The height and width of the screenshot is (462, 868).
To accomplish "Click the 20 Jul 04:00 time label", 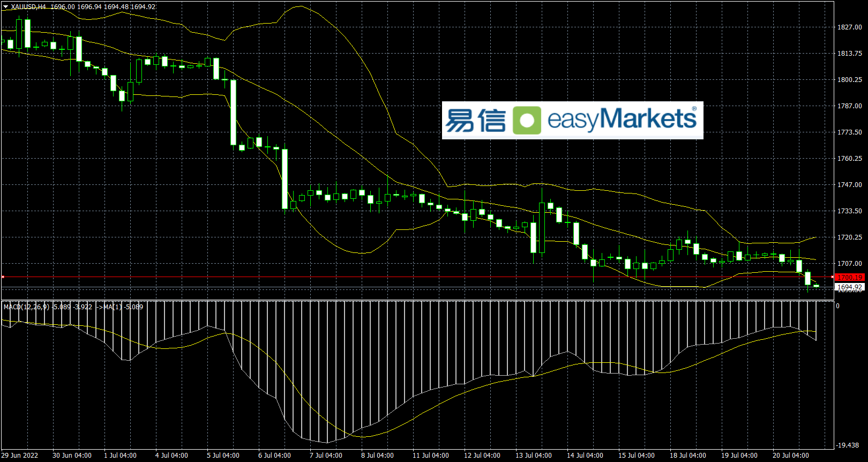I will pyautogui.click(x=791, y=456).
